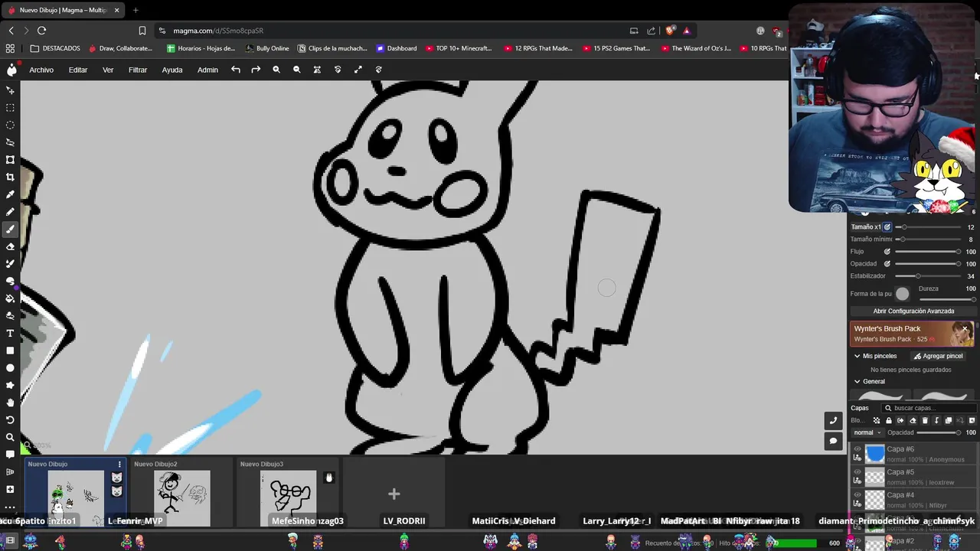The width and height of the screenshot is (980, 551).
Task: Select the rotate view tool
Action: click(x=10, y=420)
